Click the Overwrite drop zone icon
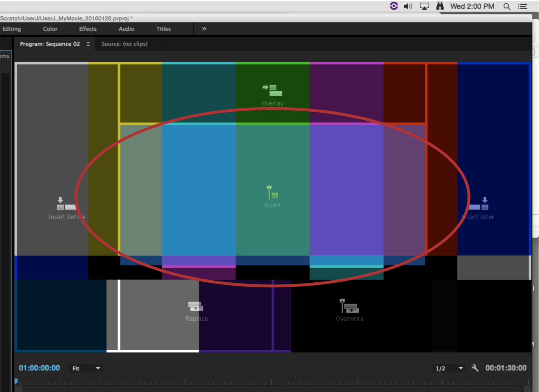The width and height of the screenshot is (539, 392). 349,306
